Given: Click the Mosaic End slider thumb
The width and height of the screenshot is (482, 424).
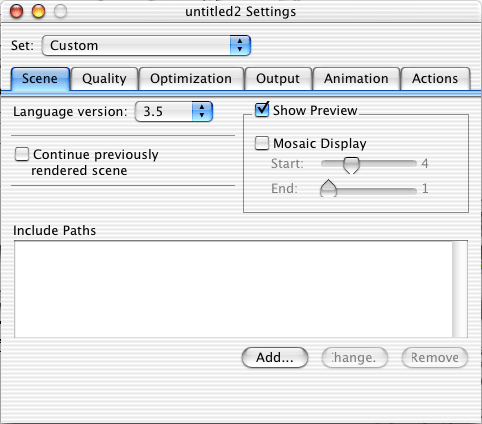Looking at the screenshot, I should pos(329,188).
